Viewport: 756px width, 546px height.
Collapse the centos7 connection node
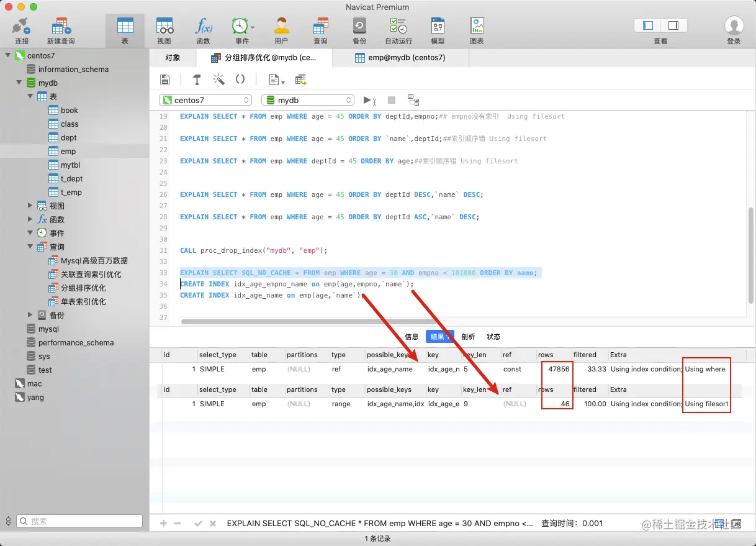(x=9, y=55)
